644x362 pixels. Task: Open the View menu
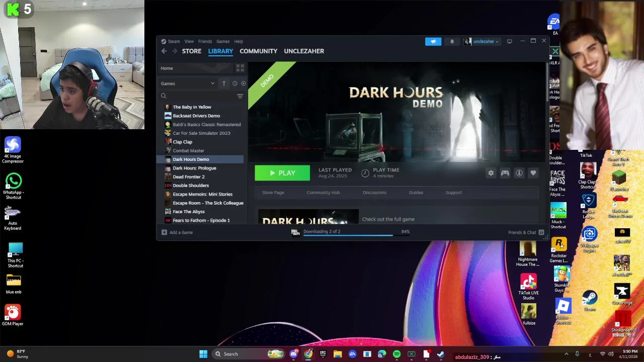(189, 41)
